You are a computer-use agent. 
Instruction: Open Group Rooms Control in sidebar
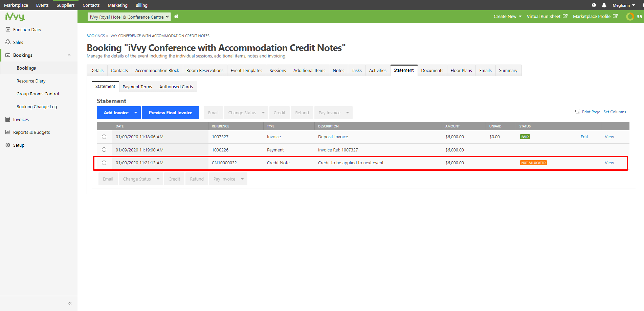point(38,94)
